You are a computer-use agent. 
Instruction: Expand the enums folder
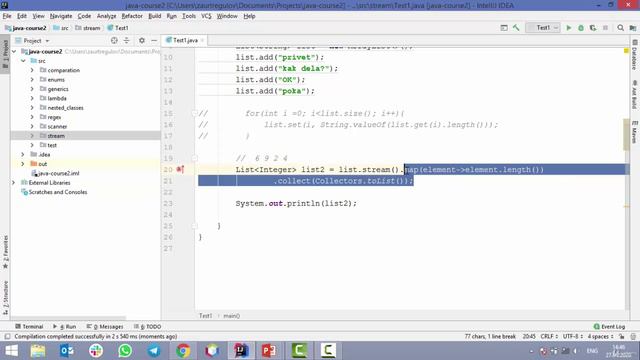pyautogui.click(x=32, y=80)
